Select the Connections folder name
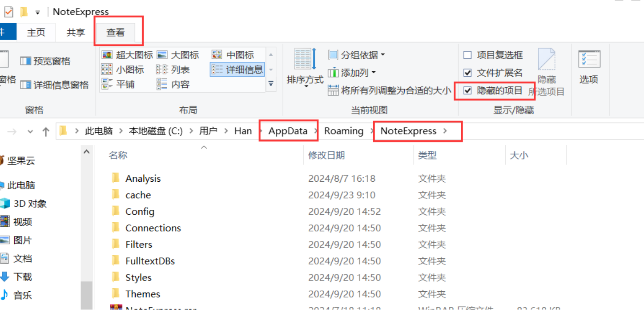Viewport: 644px width, 310px height. [x=153, y=228]
